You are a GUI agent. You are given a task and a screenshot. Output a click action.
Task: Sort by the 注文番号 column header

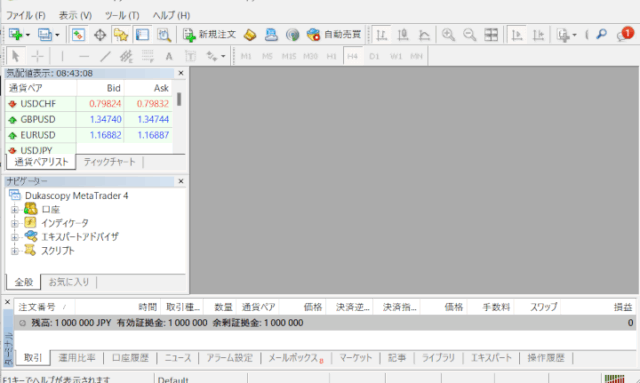44,307
